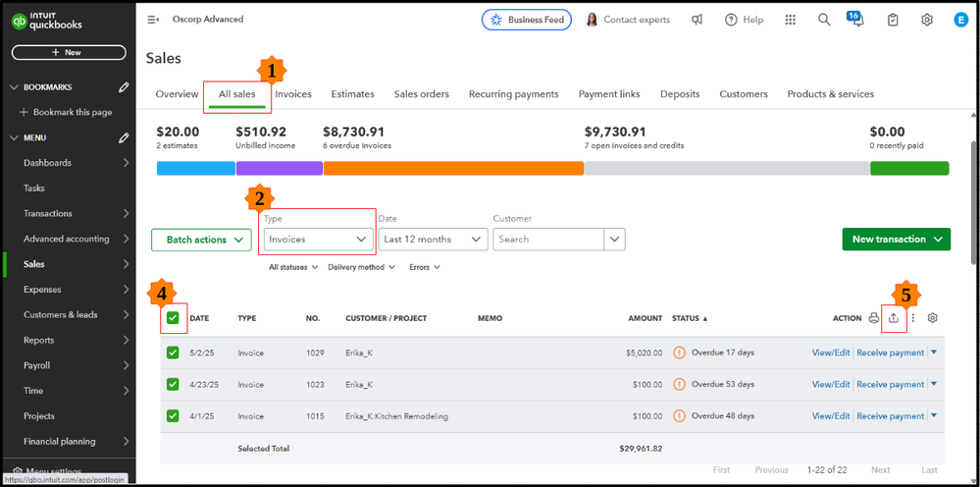This screenshot has width=980, height=487.
Task: Click the overdue warning icon for invoice 1023
Action: click(679, 384)
